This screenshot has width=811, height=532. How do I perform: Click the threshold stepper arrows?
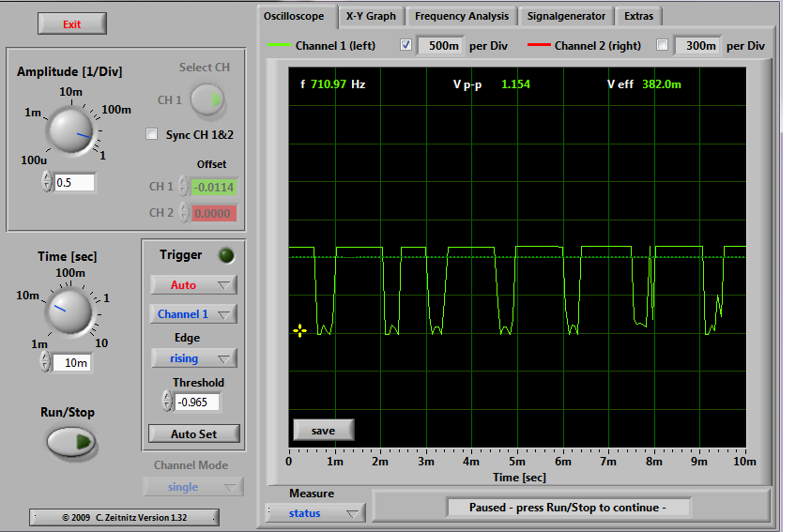coord(167,402)
